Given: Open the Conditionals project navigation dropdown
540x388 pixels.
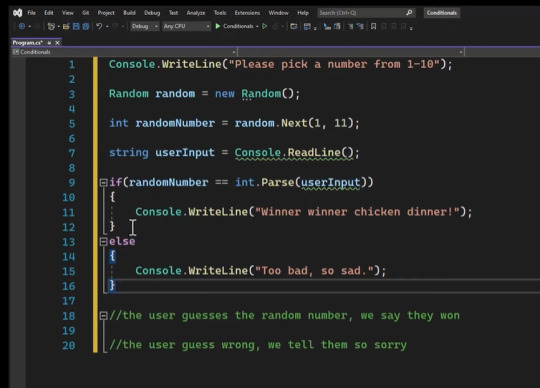Looking at the screenshot, I should [x=124, y=52].
